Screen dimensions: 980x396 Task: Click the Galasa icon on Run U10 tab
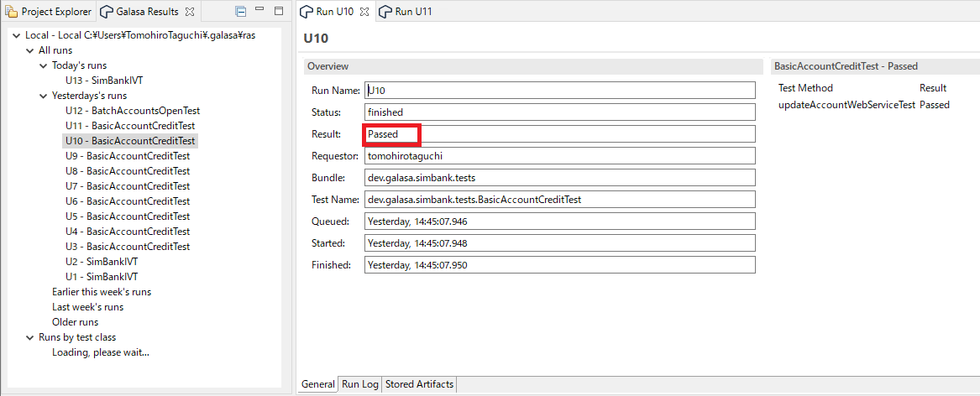coord(306,11)
